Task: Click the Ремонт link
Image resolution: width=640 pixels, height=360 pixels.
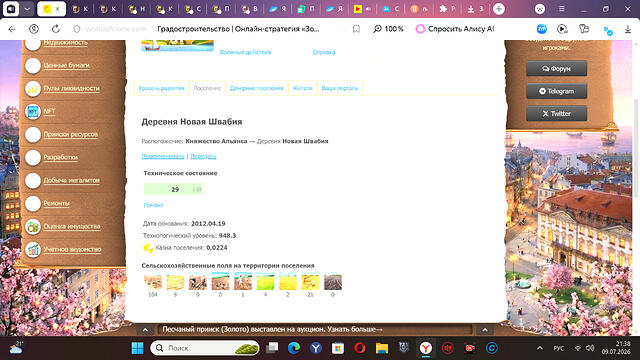Action: pos(153,205)
